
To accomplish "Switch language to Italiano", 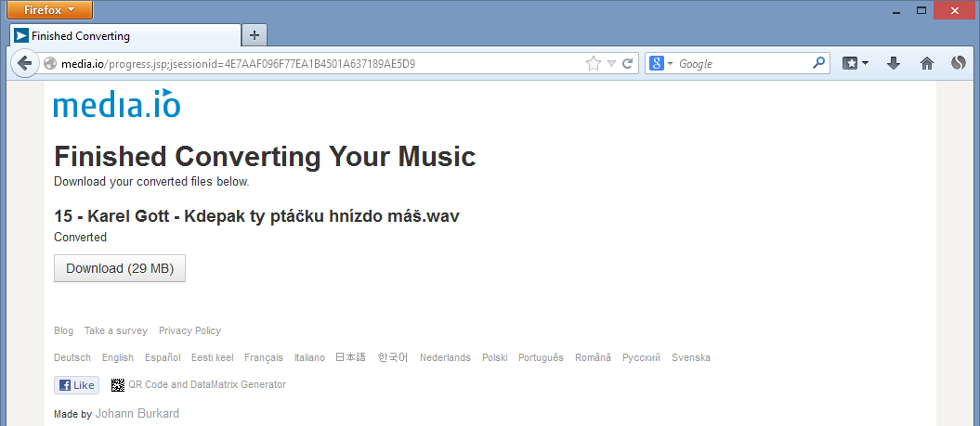I will (x=309, y=357).
